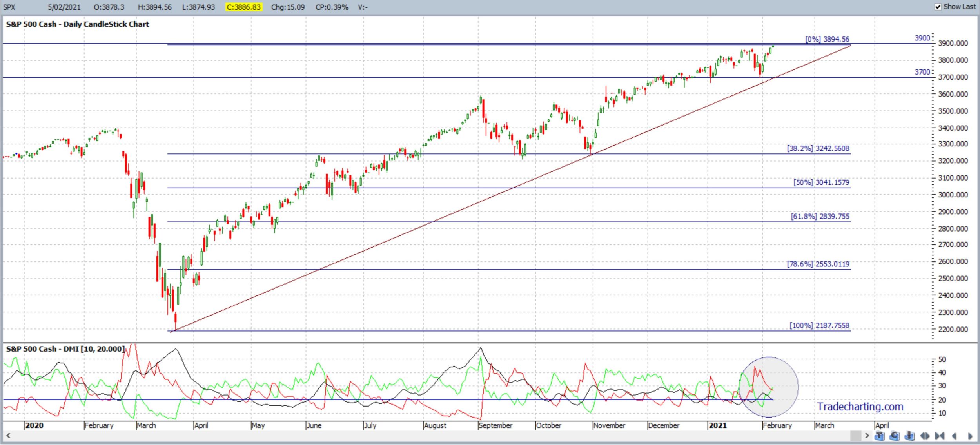Click the [0%] 3894.56 Fibonacci label
Screen dimensions: 980x445
(827, 39)
